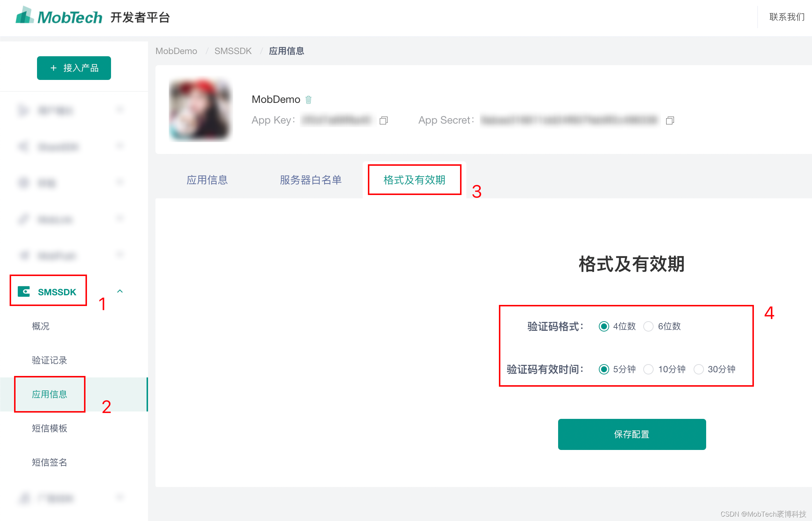Click the MobDemo app name text
The width and height of the screenshot is (812, 521).
click(x=276, y=100)
